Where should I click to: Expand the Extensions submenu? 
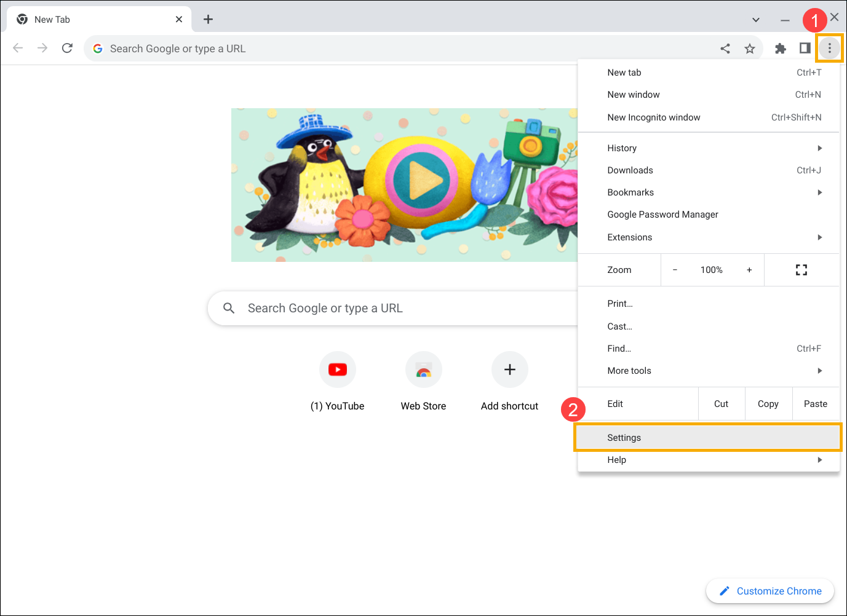click(x=709, y=237)
